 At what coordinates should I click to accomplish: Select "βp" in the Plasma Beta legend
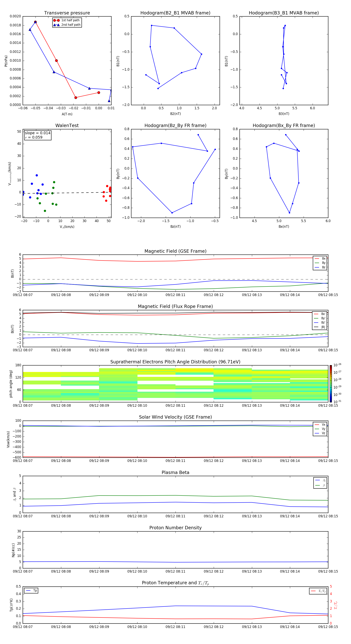[320, 480]
